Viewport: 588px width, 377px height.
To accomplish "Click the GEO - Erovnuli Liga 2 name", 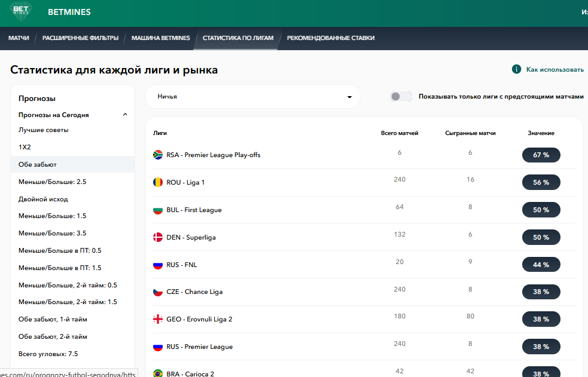I will coord(199,319).
